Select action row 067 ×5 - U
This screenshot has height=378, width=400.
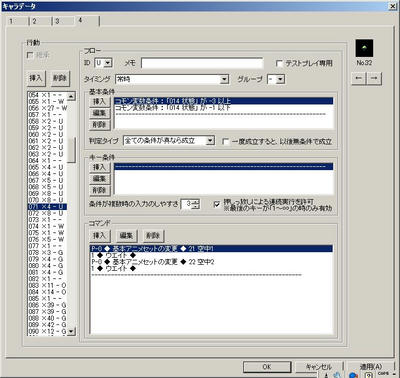click(x=47, y=180)
